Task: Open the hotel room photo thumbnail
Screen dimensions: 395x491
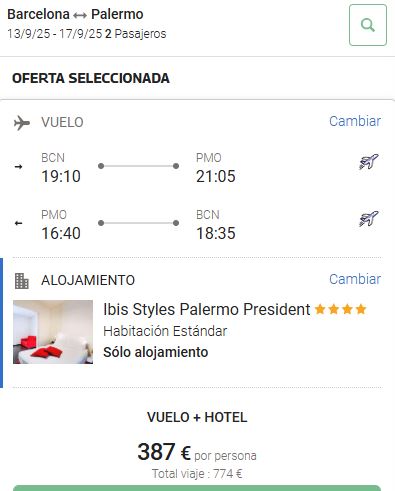Action: click(x=53, y=332)
